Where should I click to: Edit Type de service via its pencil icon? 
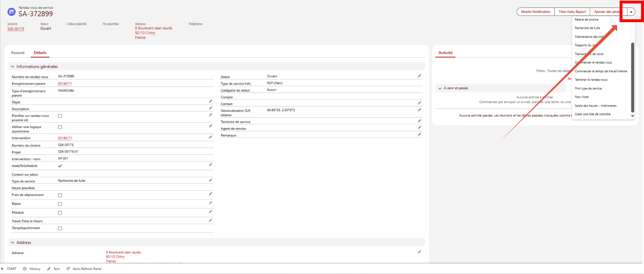(211, 180)
